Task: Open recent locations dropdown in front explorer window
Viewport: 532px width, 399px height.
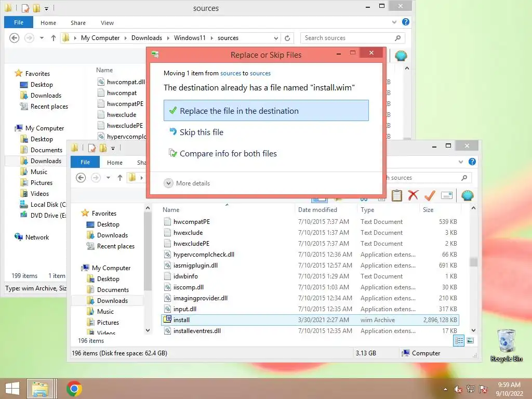Action: [108, 178]
